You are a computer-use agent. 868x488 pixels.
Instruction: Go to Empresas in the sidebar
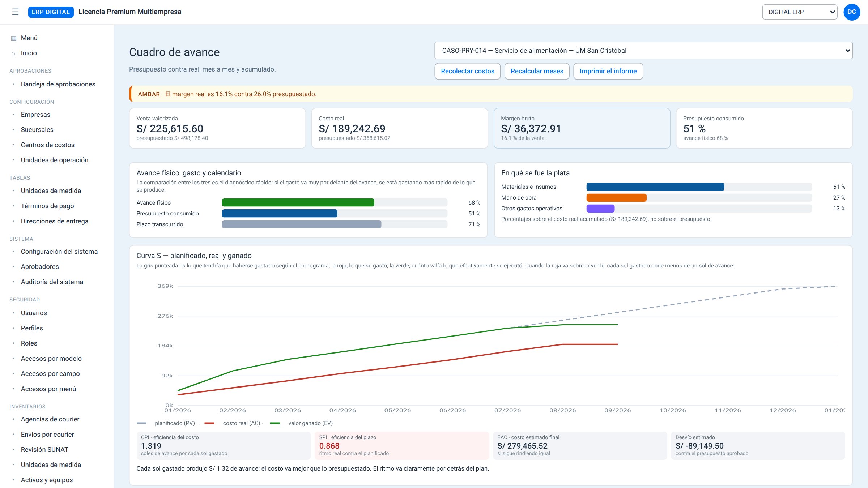point(35,115)
